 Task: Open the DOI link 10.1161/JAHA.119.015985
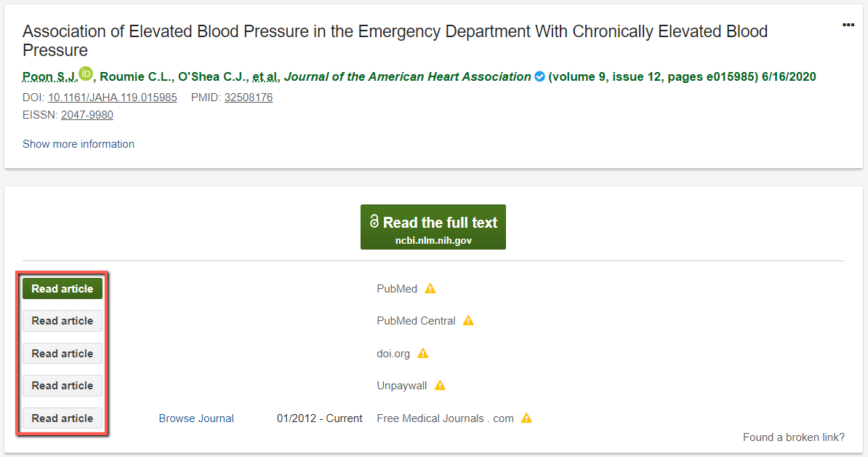(x=113, y=98)
